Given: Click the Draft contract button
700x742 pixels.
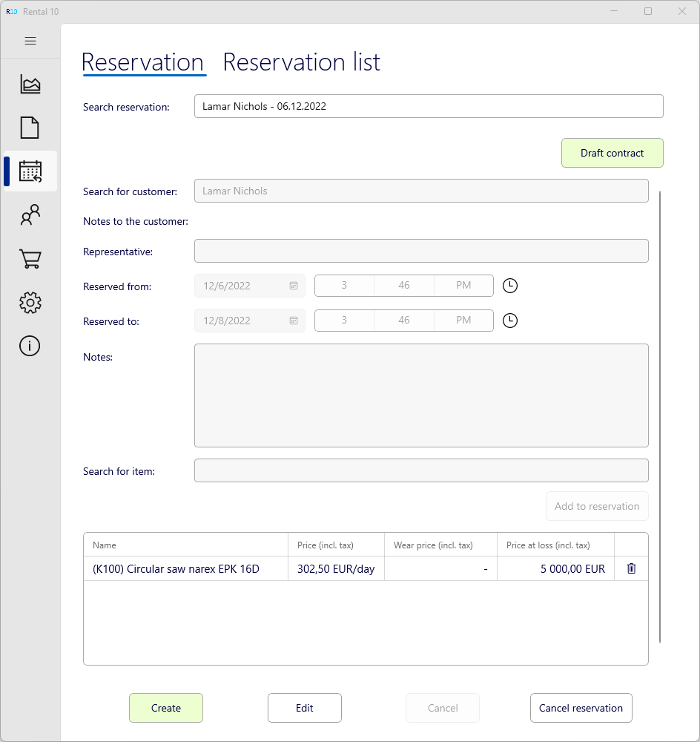Looking at the screenshot, I should click(x=612, y=153).
